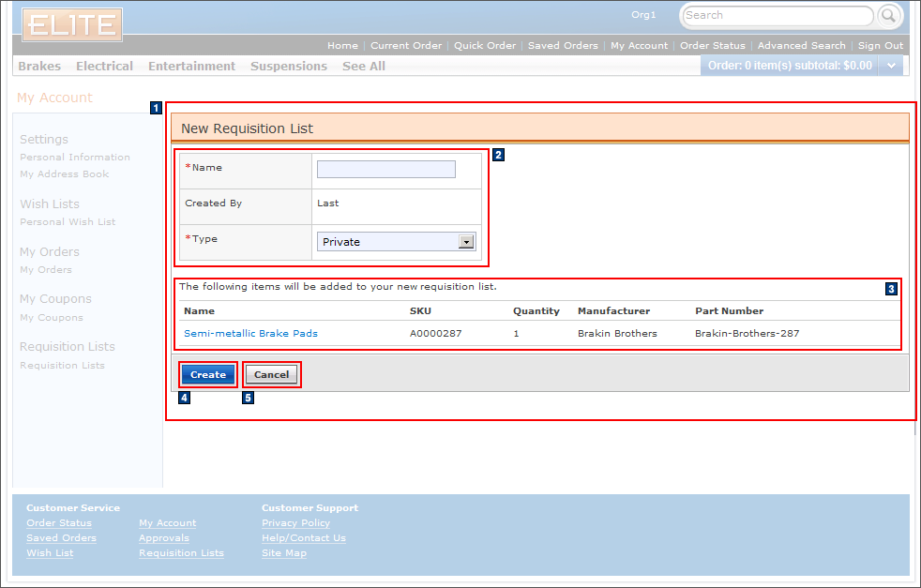Select the Entertainment category tab

[x=191, y=66]
